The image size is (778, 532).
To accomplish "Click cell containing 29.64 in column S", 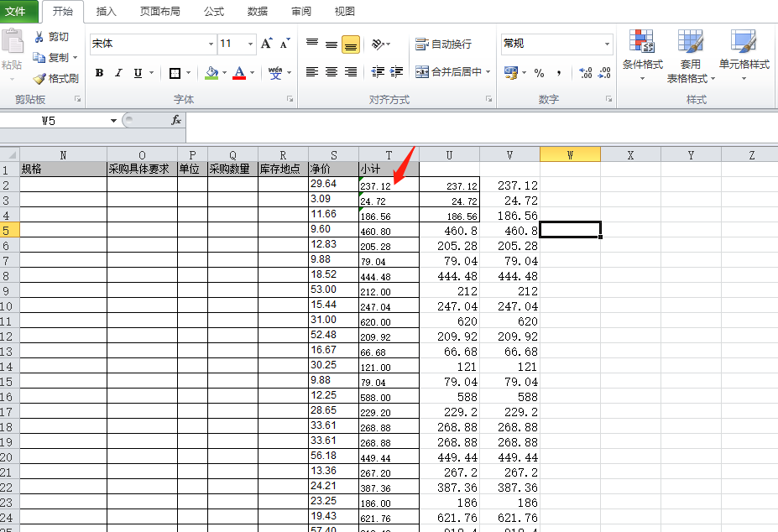I will 333,184.
